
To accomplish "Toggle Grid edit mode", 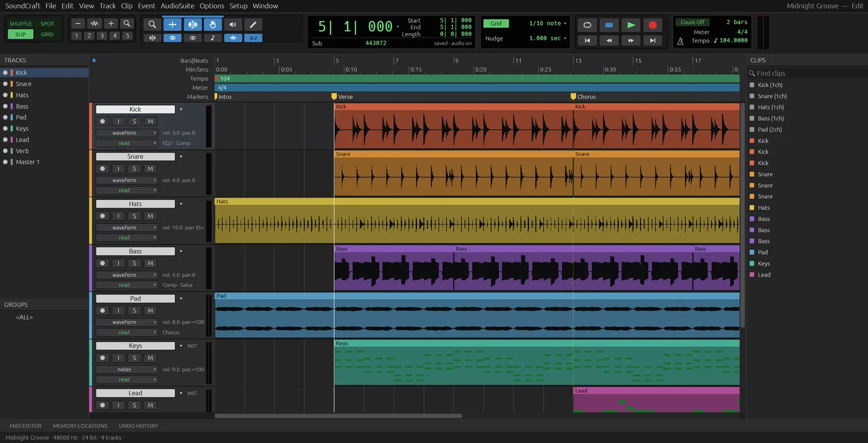I will click(x=47, y=34).
